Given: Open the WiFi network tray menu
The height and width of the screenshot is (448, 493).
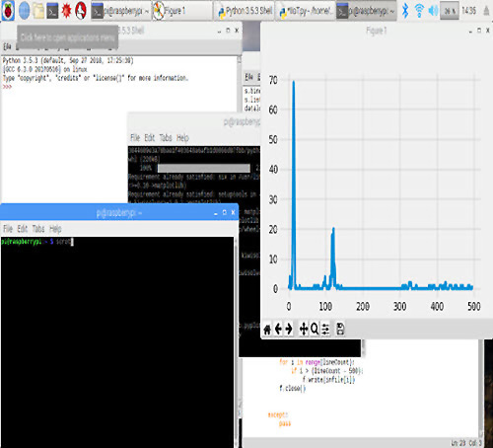Looking at the screenshot, I should (419, 11).
